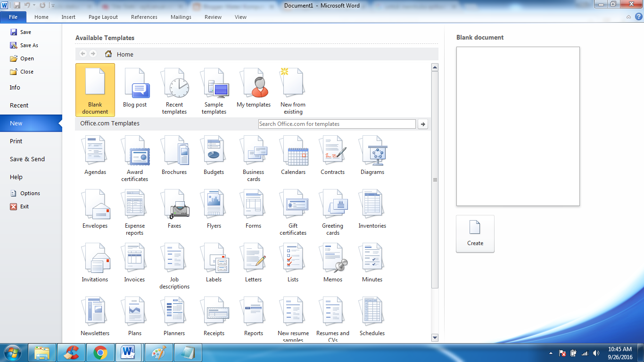The image size is (644, 362).
Task: Click the Home icon in template navigation
Action: 108,54
